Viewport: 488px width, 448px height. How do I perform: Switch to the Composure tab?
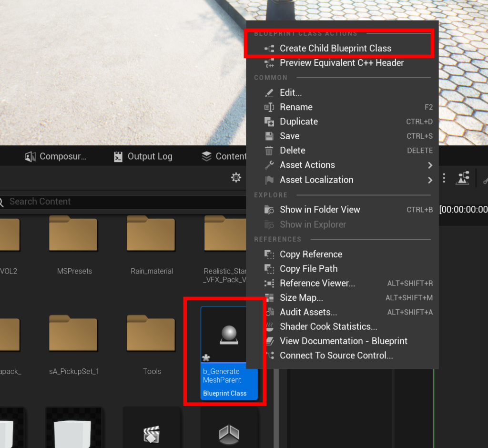[x=56, y=156]
